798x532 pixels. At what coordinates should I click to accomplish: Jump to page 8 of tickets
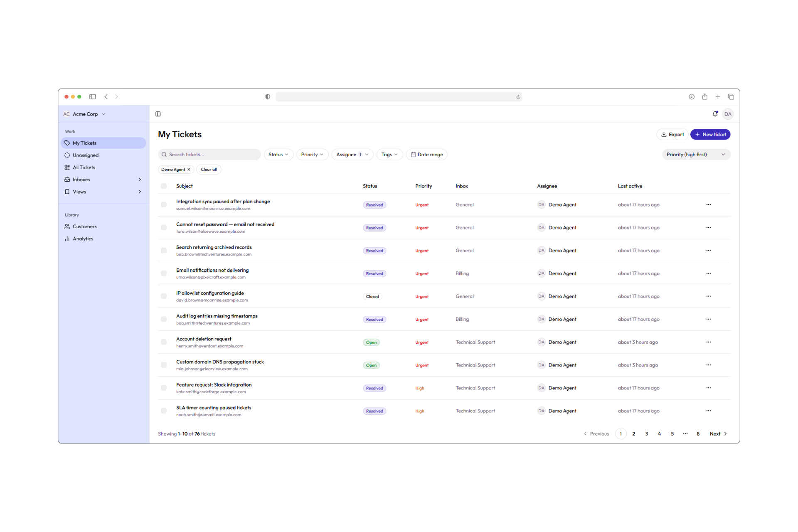[x=698, y=433]
